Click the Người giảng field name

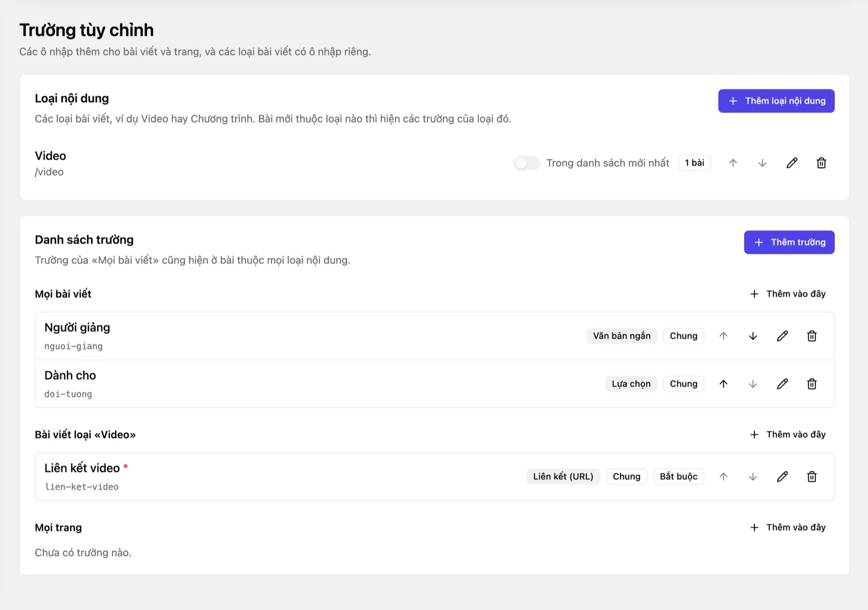pos(77,328)
